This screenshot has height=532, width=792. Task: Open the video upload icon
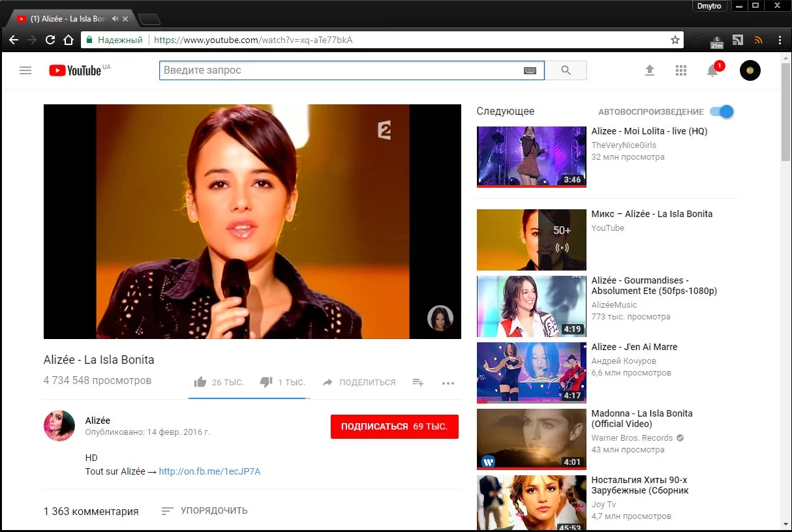[650, 70]
